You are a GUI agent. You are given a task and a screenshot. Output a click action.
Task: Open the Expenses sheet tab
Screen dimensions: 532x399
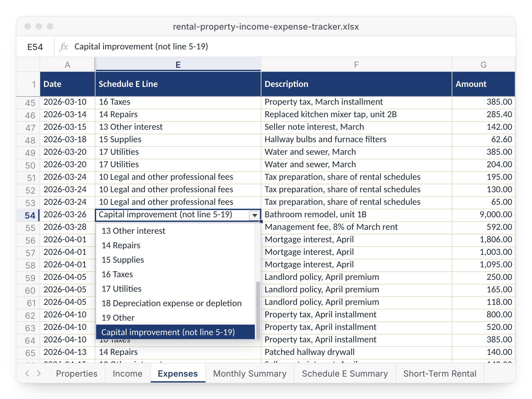[x=178, y=373]
